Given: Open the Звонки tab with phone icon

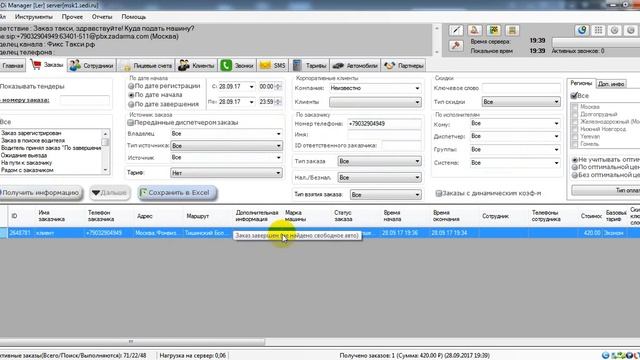Looking at the screenshot, I should tap(237, 65).
